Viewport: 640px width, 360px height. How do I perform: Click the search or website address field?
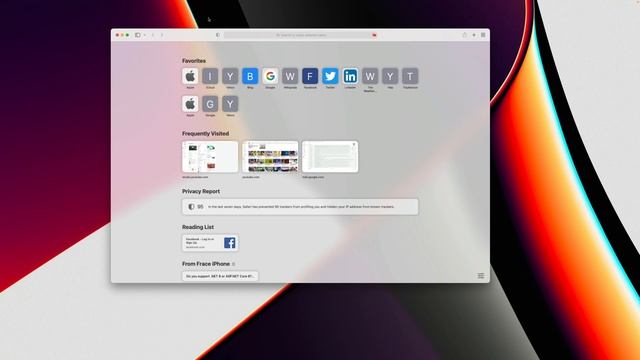click(301, 35)
